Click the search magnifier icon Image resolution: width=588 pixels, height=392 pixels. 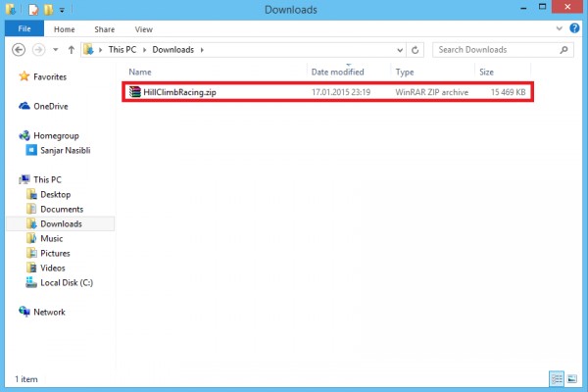point(563,50)
